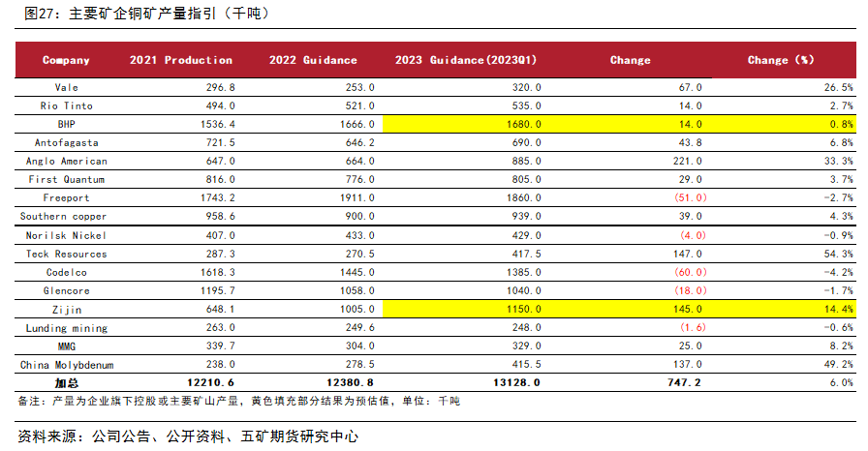The image size is (868, 451).
Task: Select the Codelco row label
Action: 67,273
